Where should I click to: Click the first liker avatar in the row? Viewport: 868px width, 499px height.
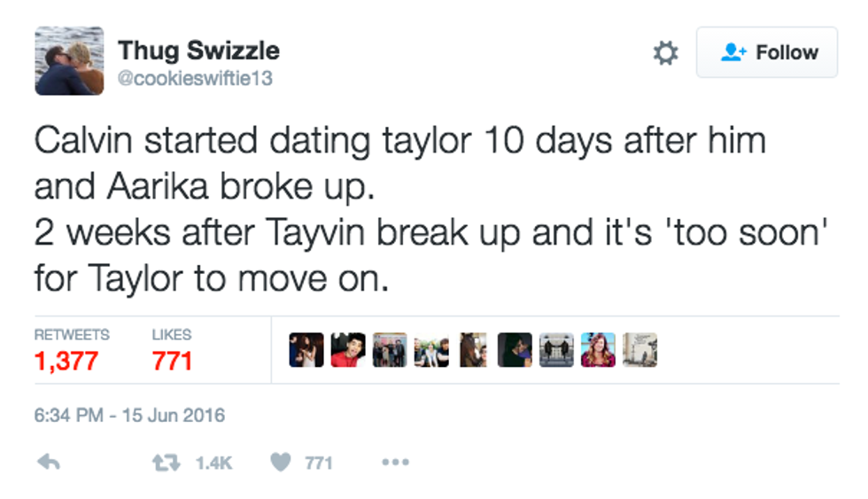[306, 350]
